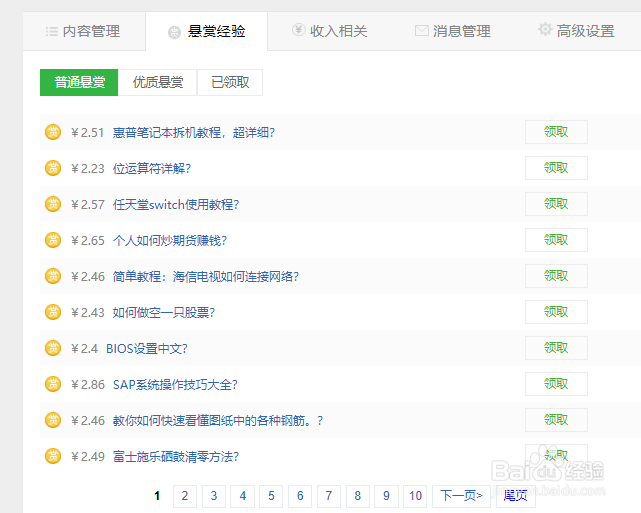Open the 高级设置 tab
The height and width of the screenshot is (513, 641).
pos(576,31)
